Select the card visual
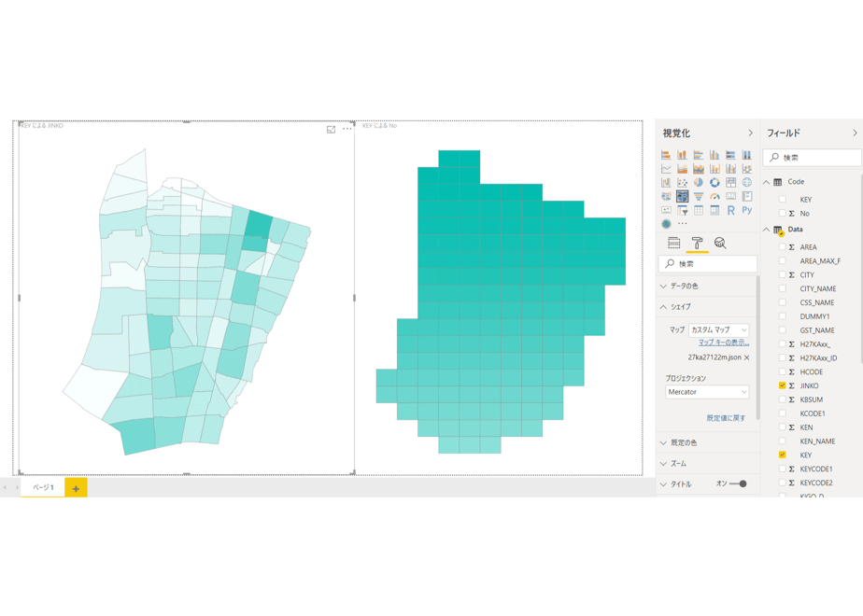The width and height of the screenshot is (863, 616). [731, 196]
